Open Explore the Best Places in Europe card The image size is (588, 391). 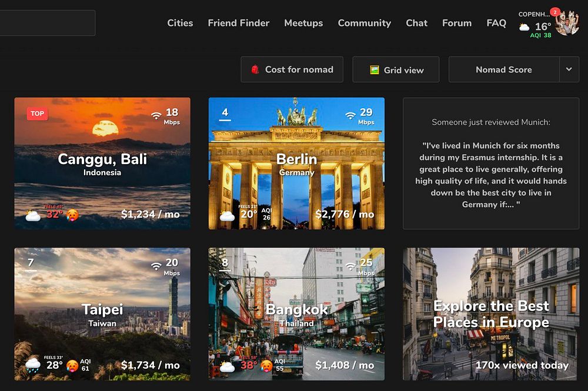tap(491, 314)
